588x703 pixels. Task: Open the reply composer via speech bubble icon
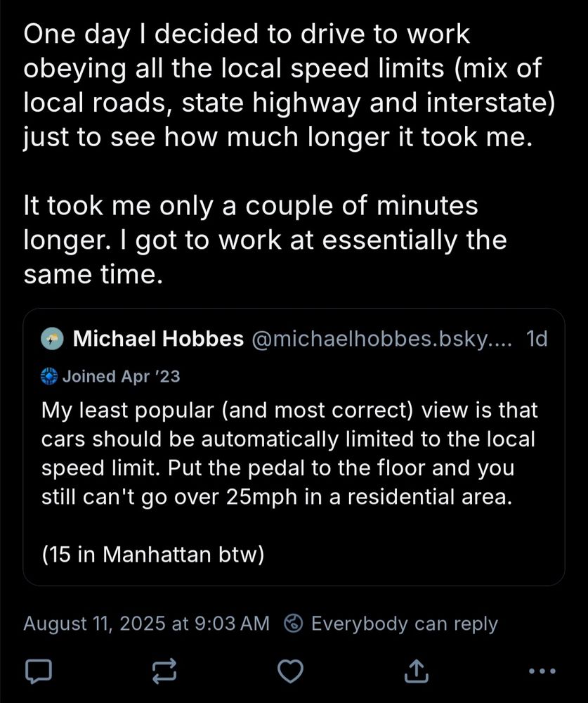pos(39,672)
